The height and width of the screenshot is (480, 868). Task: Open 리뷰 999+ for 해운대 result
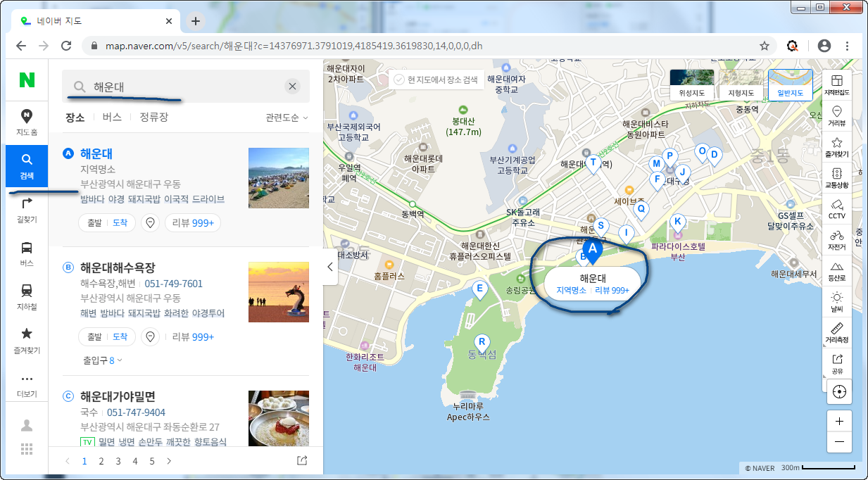pyautogui.click(x=194, y=223)
